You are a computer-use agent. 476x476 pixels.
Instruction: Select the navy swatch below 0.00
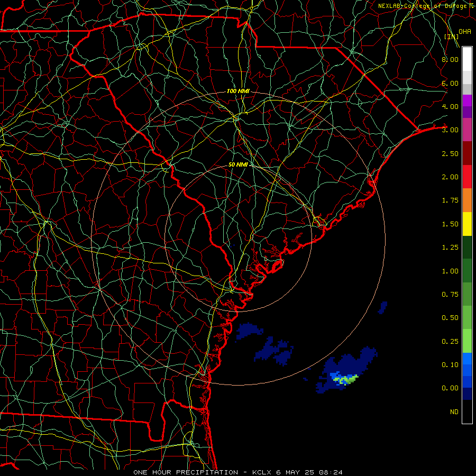point(467,394)
